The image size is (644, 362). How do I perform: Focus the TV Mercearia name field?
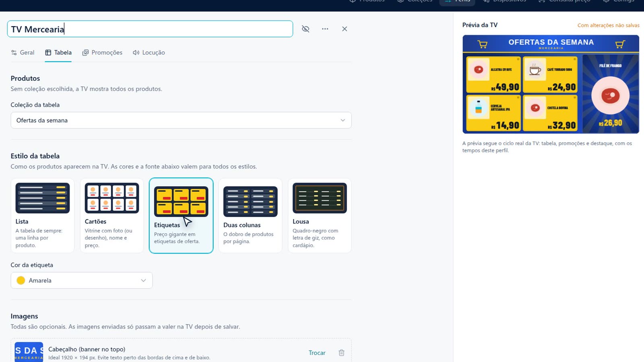point(150,29)
